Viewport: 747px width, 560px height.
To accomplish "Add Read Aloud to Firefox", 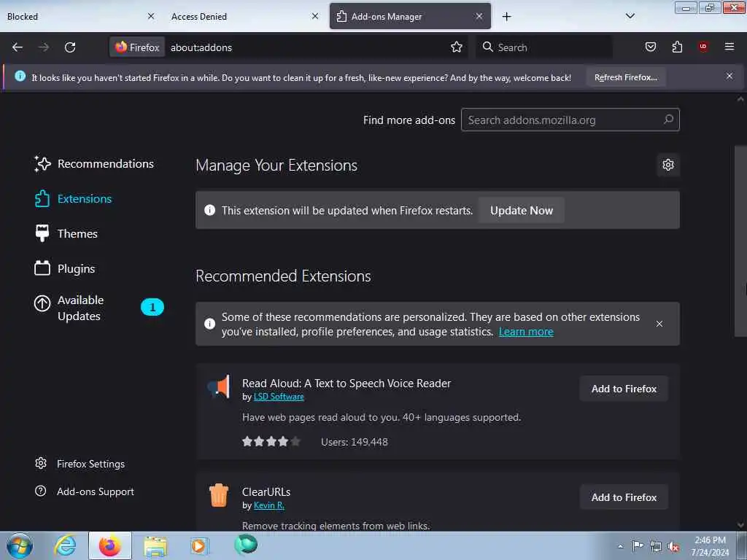I will pyautogui.click(x=624, y=389).
